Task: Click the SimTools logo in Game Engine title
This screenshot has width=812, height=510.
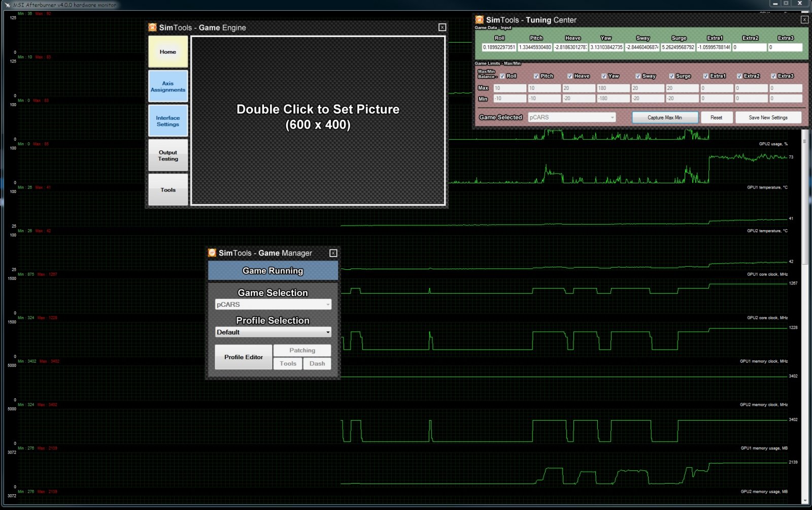Action: pos(152,27)
